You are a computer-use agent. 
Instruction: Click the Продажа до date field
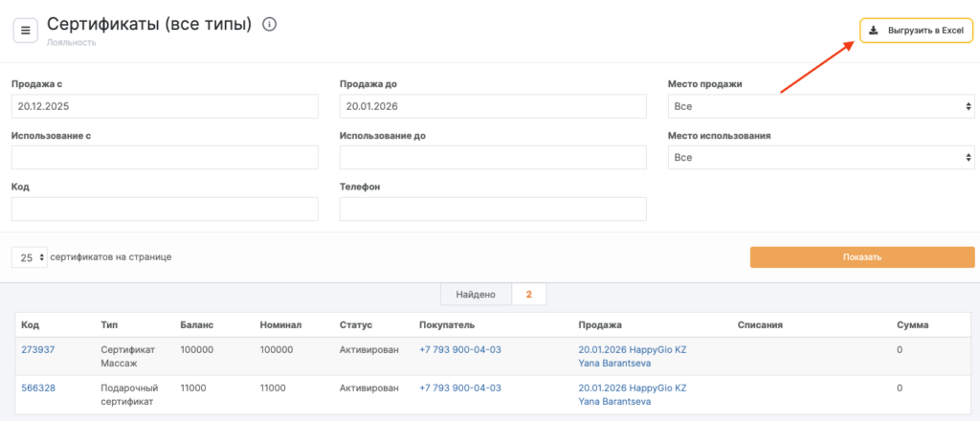pos(493,107)
